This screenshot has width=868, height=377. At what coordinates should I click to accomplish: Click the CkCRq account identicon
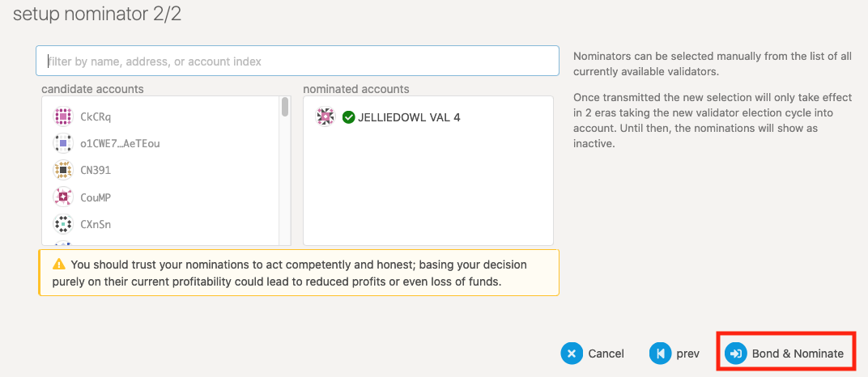[x=63, y=117]
